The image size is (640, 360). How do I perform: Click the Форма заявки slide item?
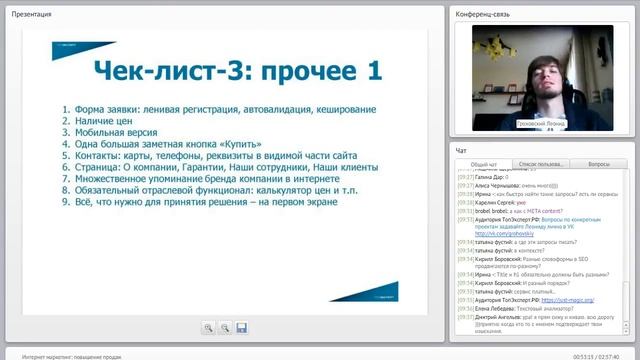pyautogui.click(x=219, y=109)
